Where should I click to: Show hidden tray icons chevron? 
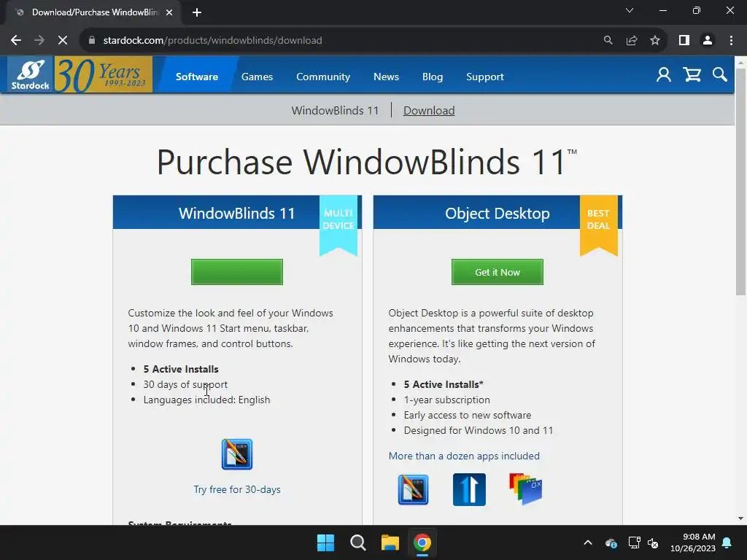588,542
